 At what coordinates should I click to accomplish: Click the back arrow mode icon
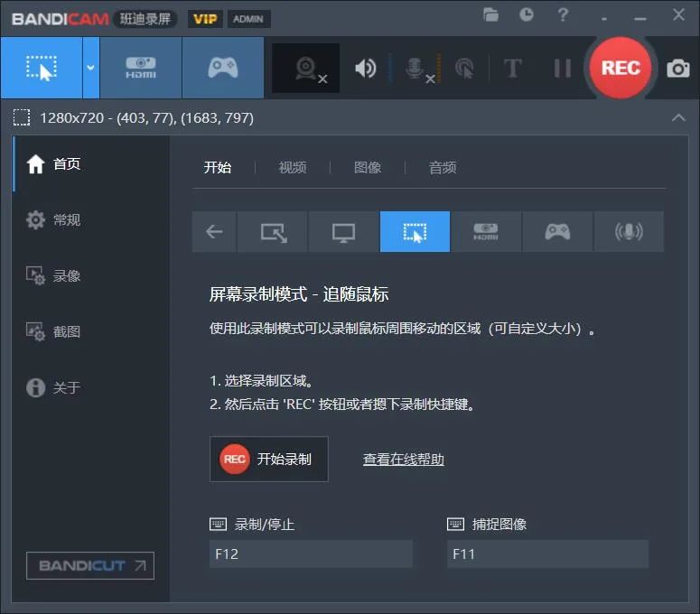(214, 231)
